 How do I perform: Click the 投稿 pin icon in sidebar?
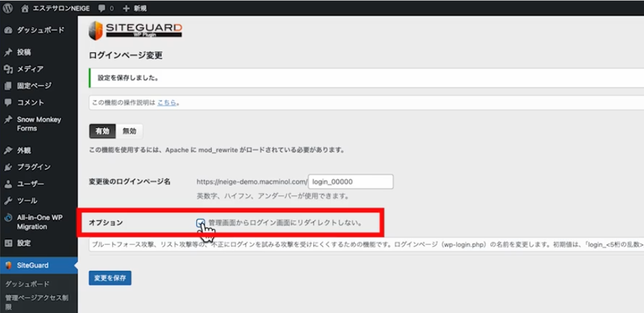8,52
